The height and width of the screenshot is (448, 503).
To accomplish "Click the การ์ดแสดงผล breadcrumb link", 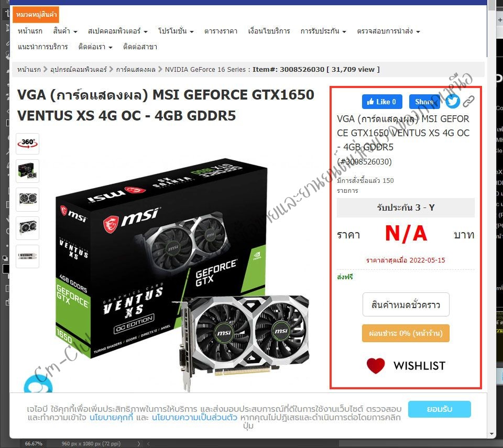I will (136, 69).
